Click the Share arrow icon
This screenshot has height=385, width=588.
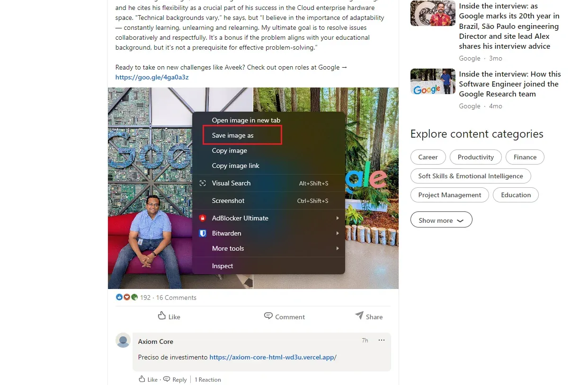point(359,315)
